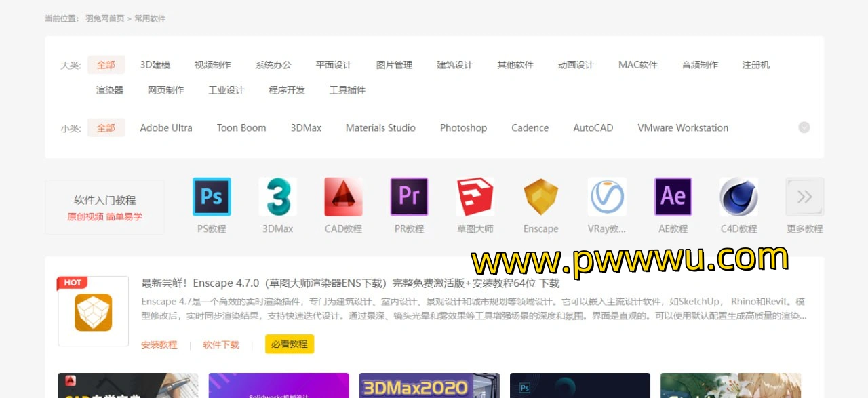Screen dimensions: 868x398
Task: Choose the Materials Studio subcategory
Action: (x=380, y=127)
